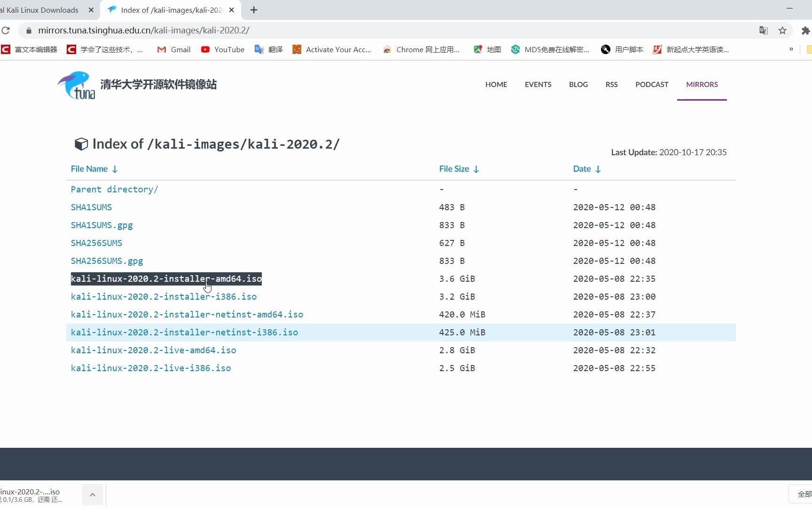Open Activate Your Acc... bookmark

pos(332,49)
